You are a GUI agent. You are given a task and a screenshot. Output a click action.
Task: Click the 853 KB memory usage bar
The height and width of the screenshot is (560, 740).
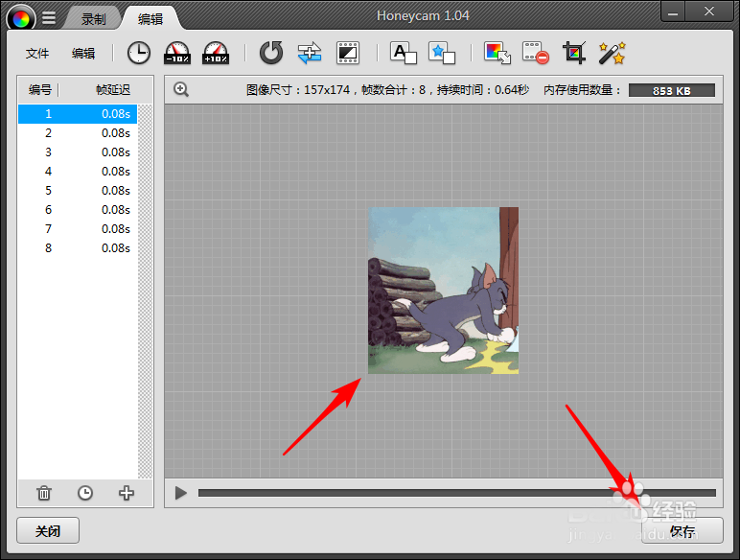[672, 91]
